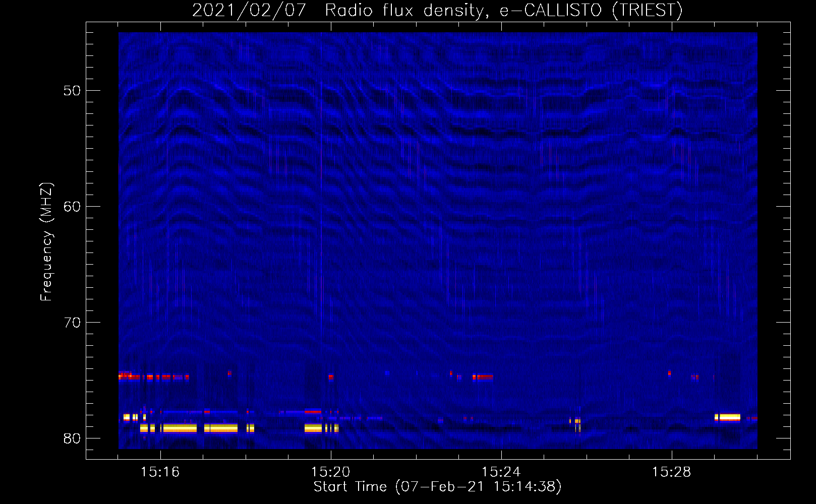This screenshot has width=816, height=504.
Task: Click the 60 MHz tick label
Action: coord(72,207)
